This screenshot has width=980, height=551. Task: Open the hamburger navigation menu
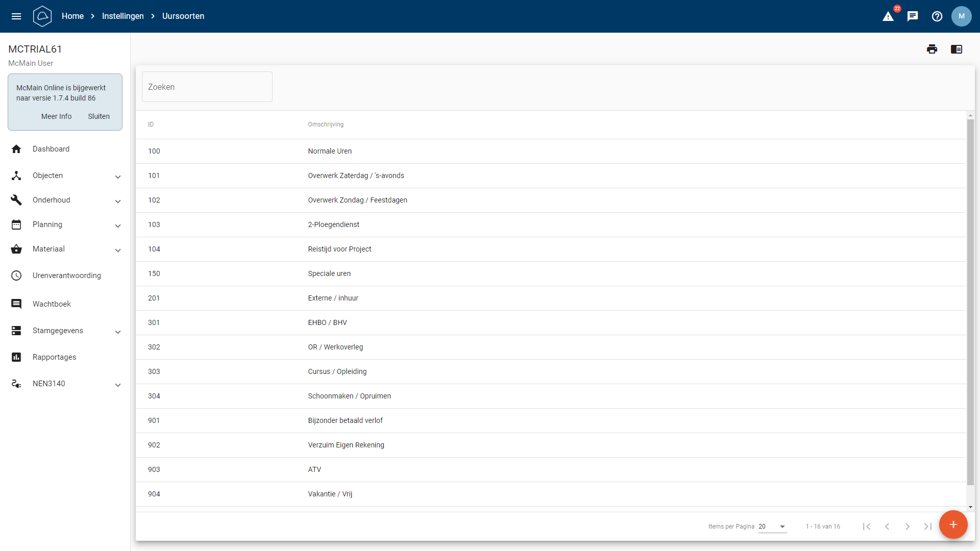pyautogui.click(x=16, y=16)
